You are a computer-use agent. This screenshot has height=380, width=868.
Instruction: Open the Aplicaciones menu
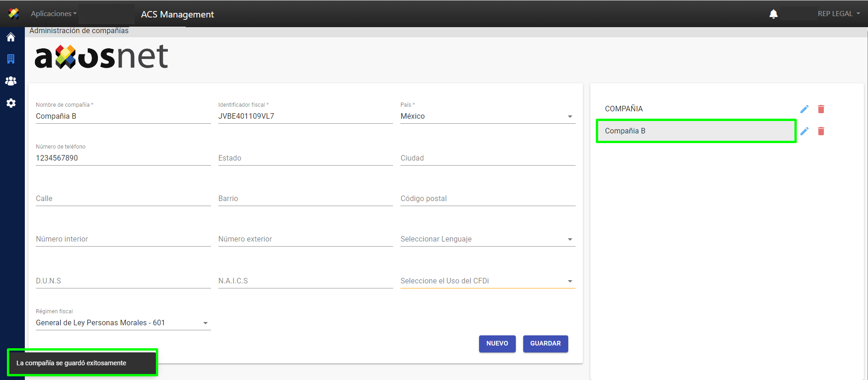(x=53, y=14)
